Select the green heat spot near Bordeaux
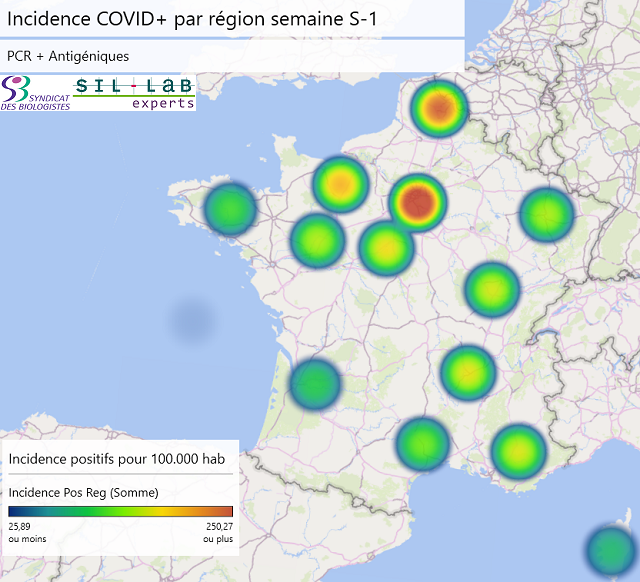This screenshot has height=582, width=640. click(315, 384)
